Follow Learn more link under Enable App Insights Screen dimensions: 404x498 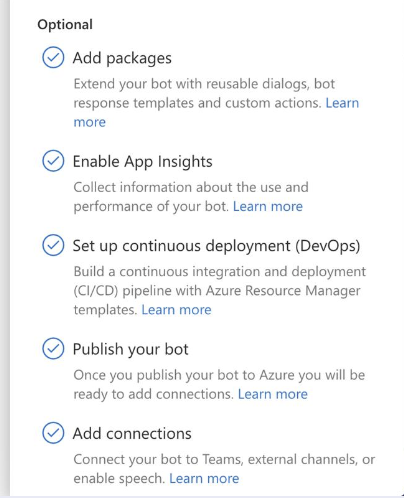point(268,206)
